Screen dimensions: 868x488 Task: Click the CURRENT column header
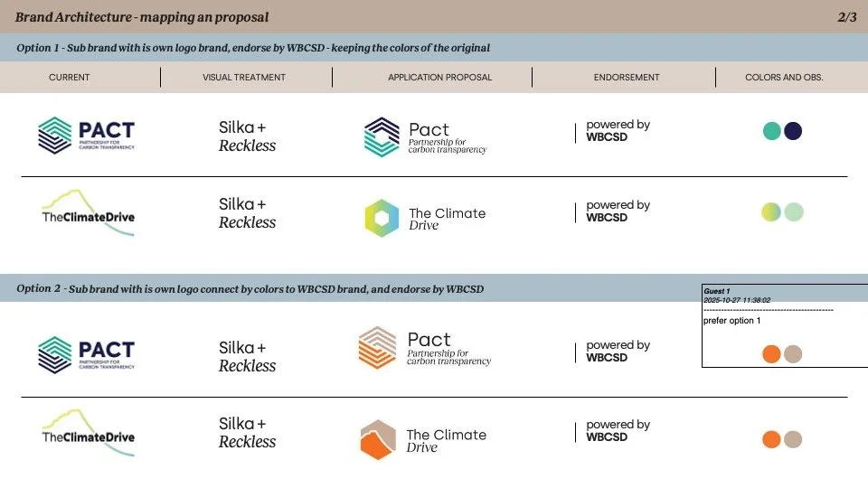[70, 78]
